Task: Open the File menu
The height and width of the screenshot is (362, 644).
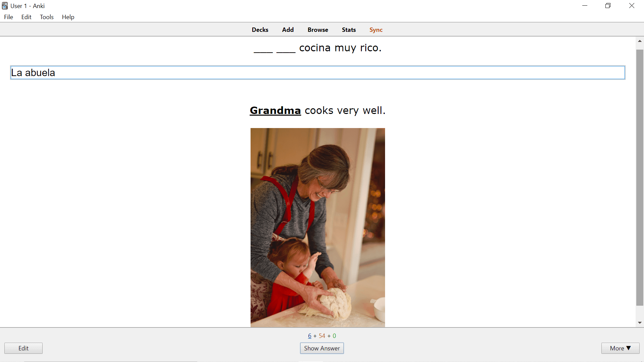Action: [8, 17]
